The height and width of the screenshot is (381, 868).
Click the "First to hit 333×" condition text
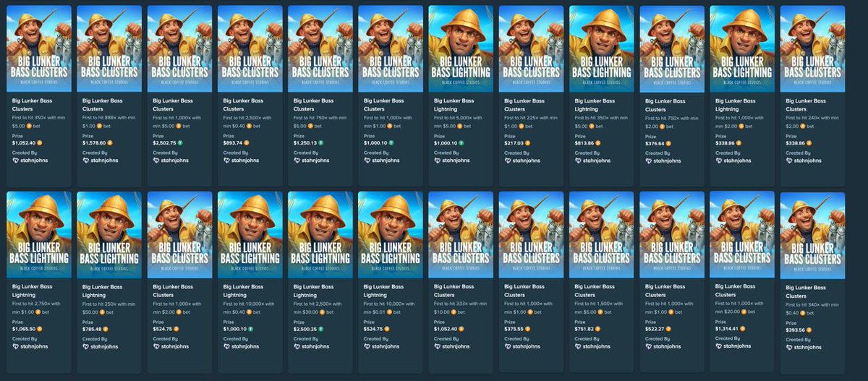451,304
